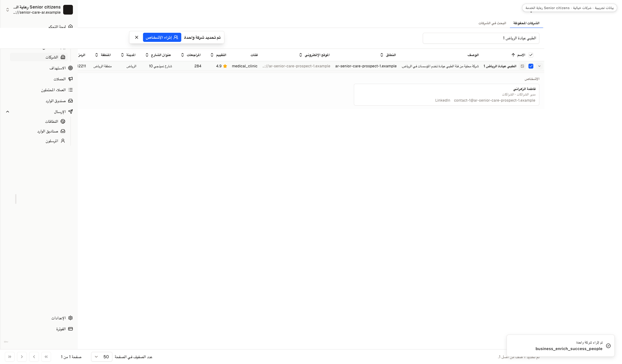Open الحملات megaphone icon in sidebar
Viewport: 622px width, 364px height.
tap(70, 79)
